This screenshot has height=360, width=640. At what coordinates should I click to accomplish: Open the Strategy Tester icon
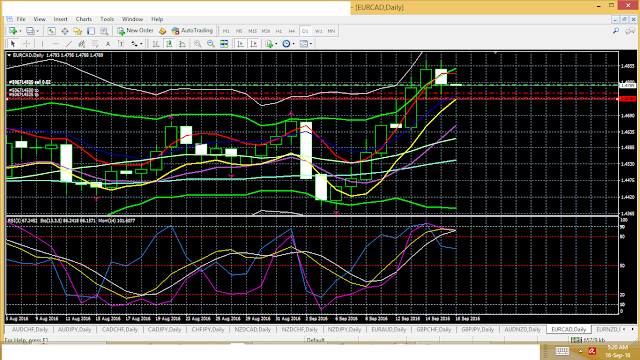pos(104,31)
